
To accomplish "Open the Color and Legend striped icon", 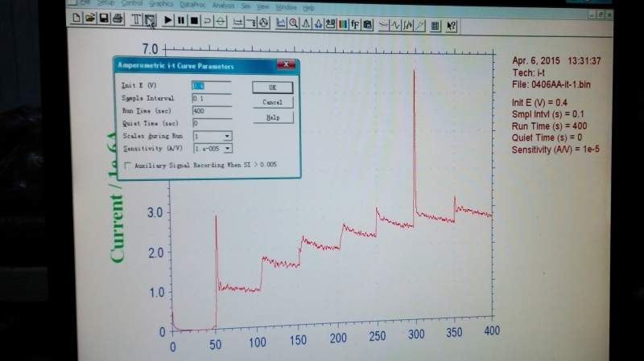I will coord(343,25).
